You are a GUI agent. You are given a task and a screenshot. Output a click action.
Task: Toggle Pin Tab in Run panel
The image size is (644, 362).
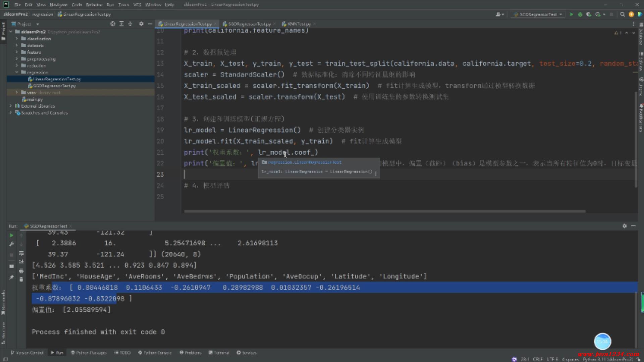pos(11,277)
